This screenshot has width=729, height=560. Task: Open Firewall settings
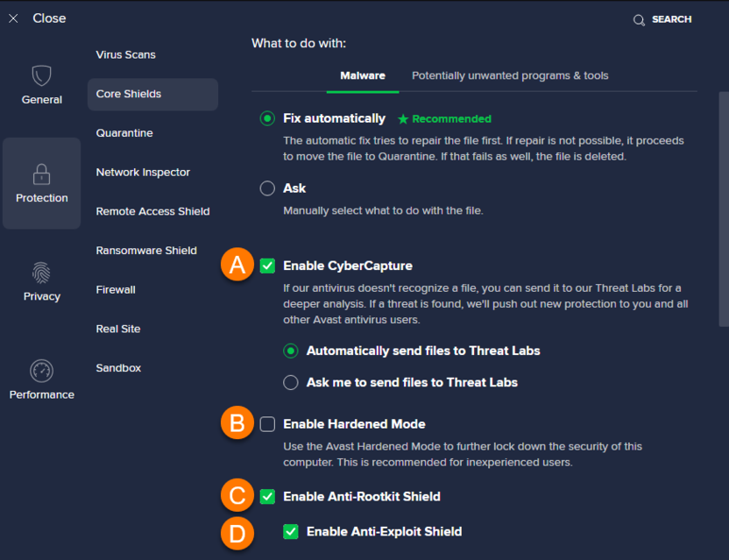coord(116,290)
